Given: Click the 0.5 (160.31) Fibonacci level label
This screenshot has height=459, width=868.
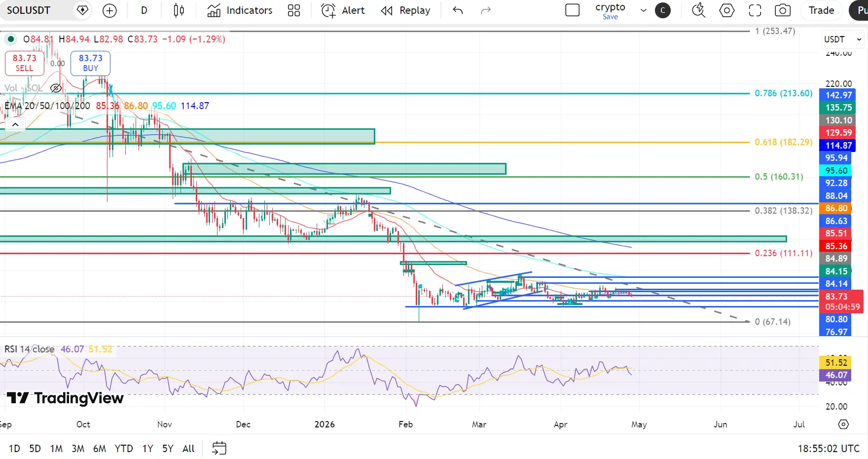Looking at the screenshot, I should pos(779,177).
